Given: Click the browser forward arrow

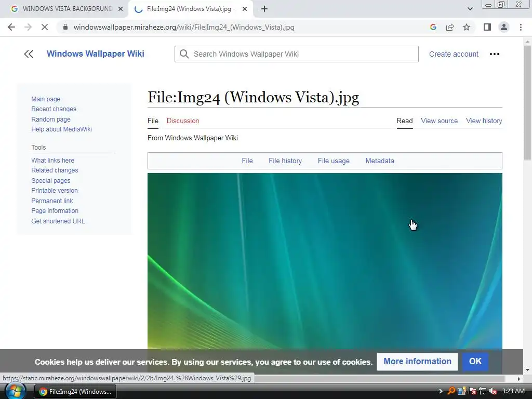Looking at the screenshot, I should tap(28, 27).
